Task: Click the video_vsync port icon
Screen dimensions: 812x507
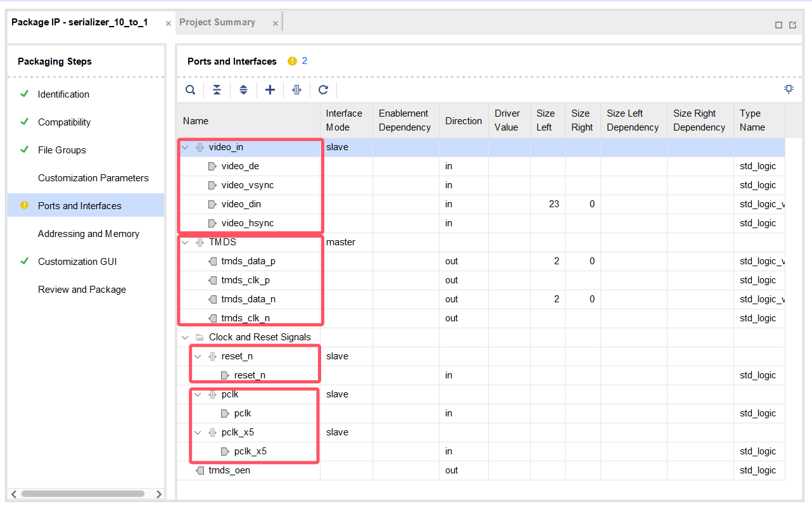Action: pos(212,185)
